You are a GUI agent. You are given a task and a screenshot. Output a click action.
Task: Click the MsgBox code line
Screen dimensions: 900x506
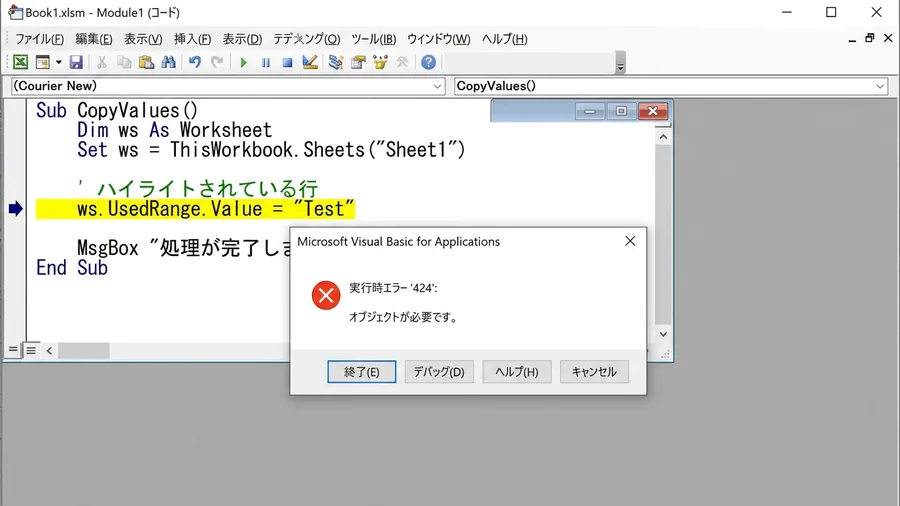pyautogui.click(x=184, y=248)
